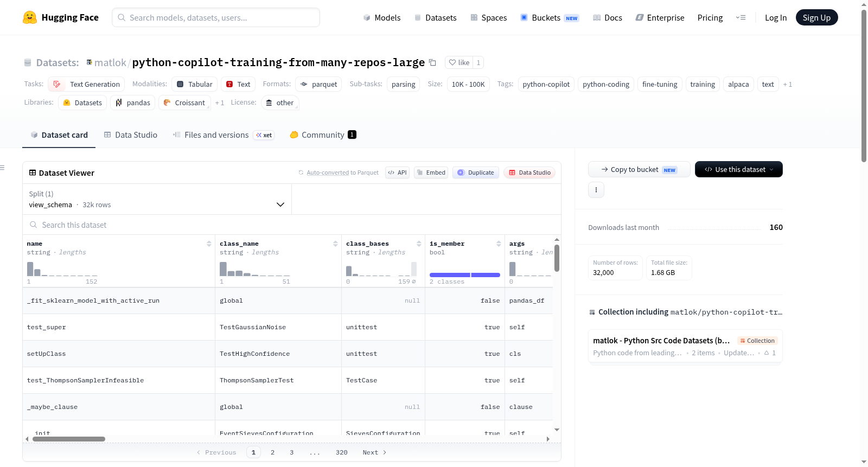
Task: Click the Croissant library tag
Action: point(184,103)
